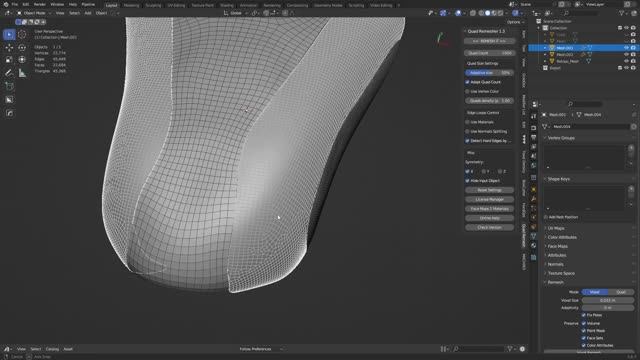Open the File menu
The image size is (640, 360).
click(15, 4)
